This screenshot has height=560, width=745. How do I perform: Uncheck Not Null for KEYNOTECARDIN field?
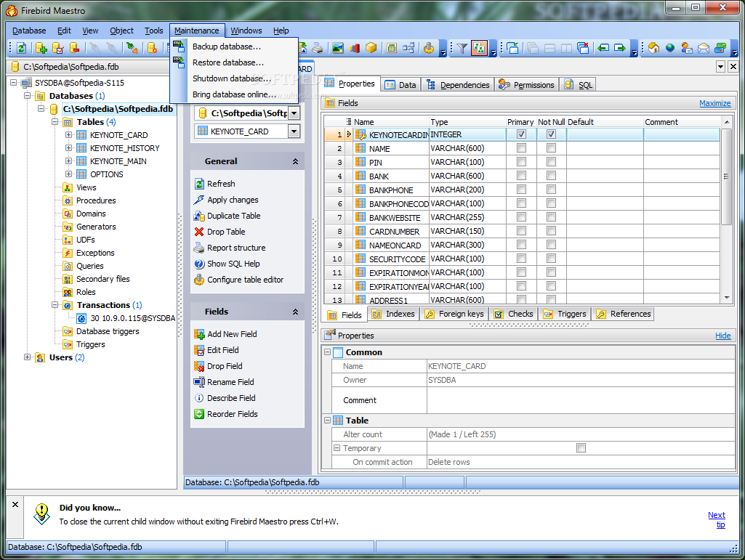click(551, 134)
